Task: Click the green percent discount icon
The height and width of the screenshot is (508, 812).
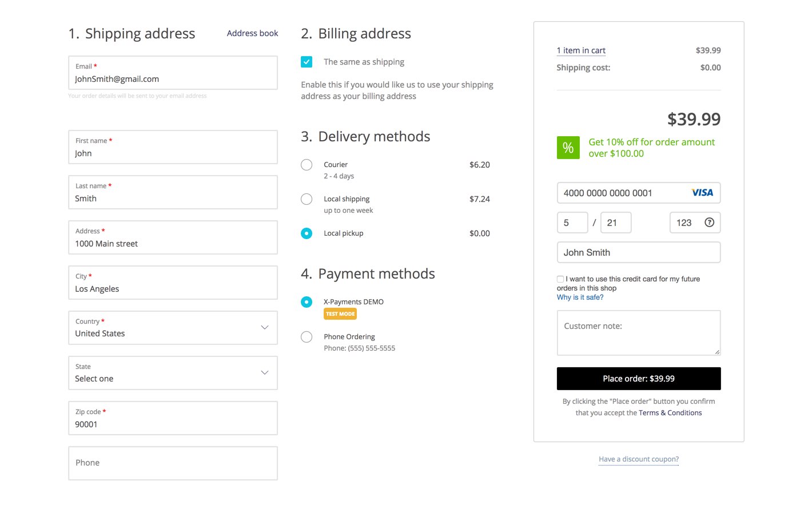Action: (568, 148)
